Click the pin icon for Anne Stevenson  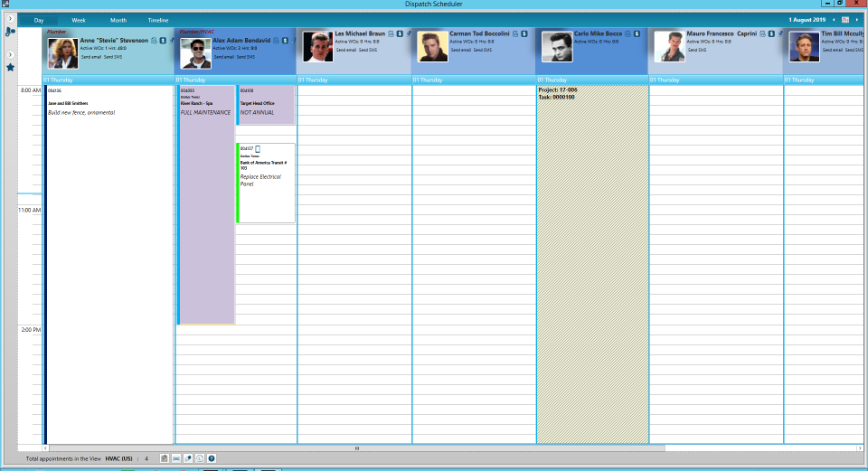(x=171, y=41)
